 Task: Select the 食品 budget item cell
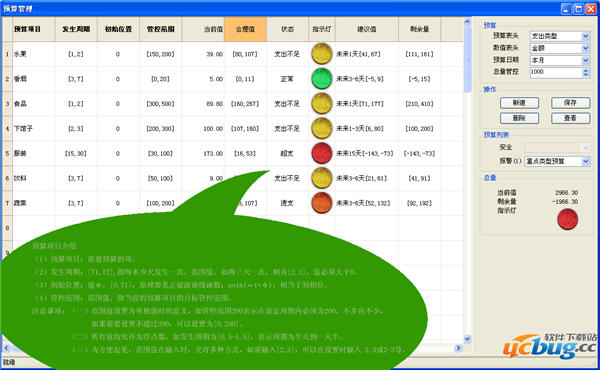coord(34,104)
